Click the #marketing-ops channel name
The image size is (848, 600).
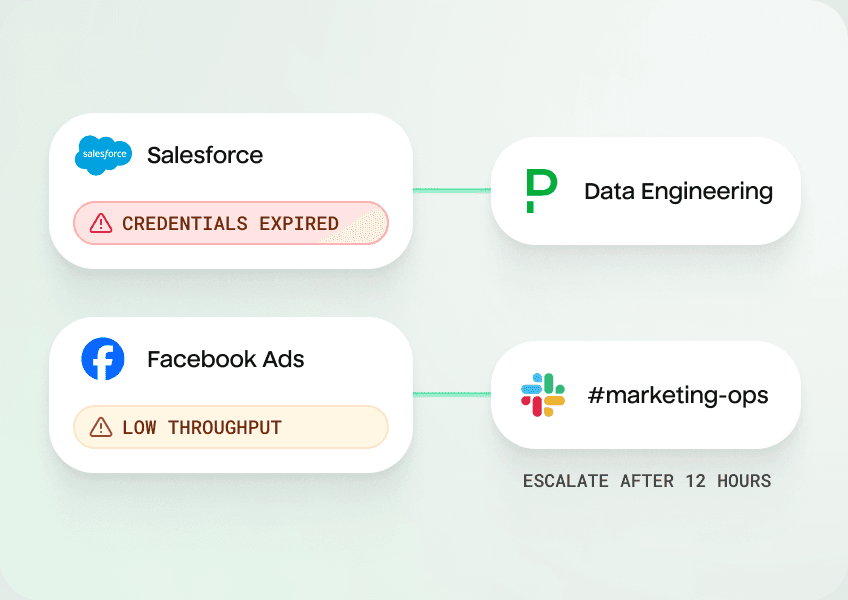pos(678,395)
